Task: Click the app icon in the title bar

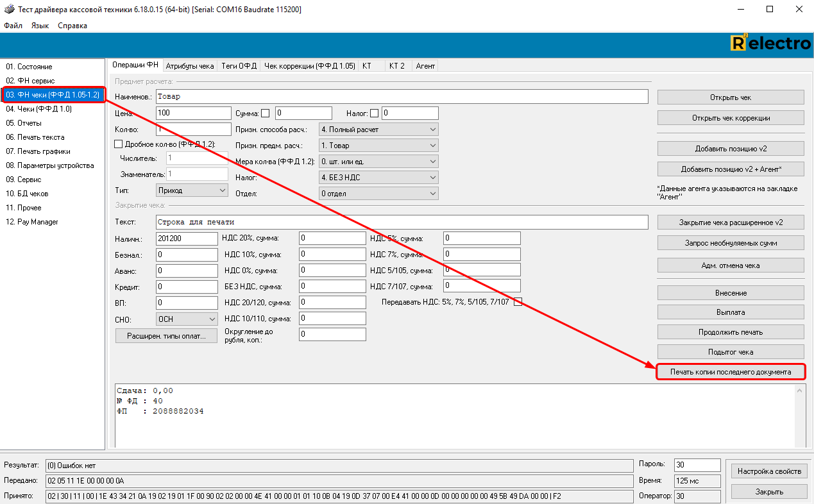Action: point(9,9)
